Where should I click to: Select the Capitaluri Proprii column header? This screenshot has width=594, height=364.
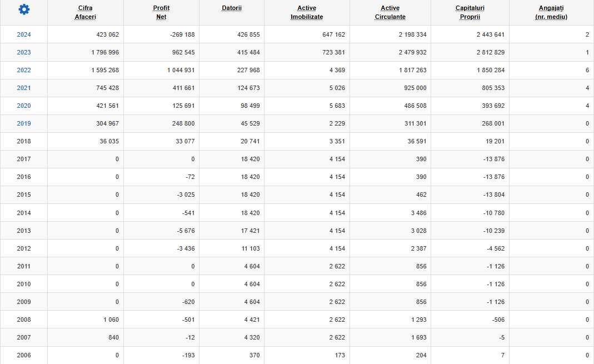click(x=470, y=12)
